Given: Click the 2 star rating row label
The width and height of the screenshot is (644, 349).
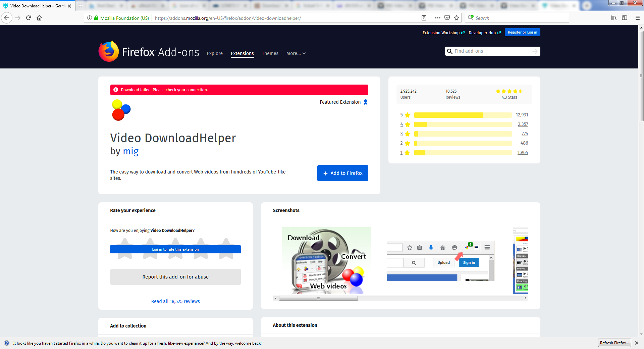Looking at the screenshot, I should click(405, 143).
